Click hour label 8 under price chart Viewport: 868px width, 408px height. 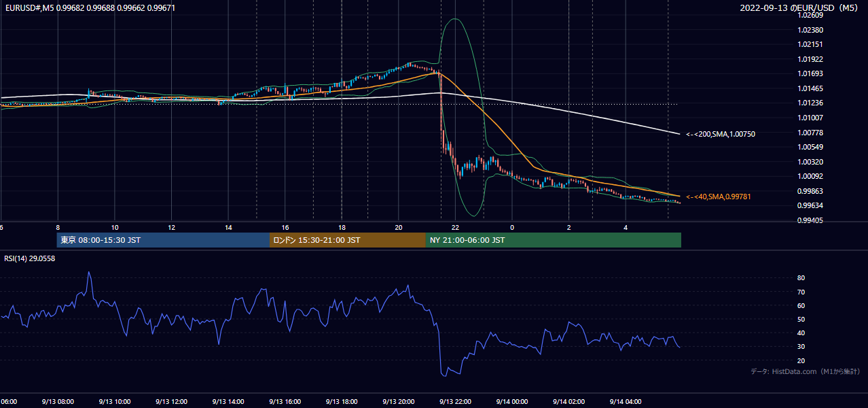click(58, 228)
